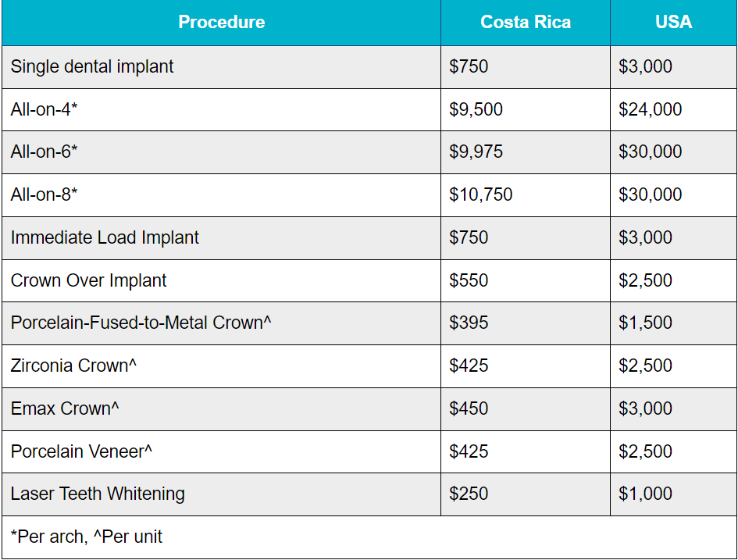This screenshot has width=738, height=560.
Task: Click the Costa Rica column header
Action: pos(525,23)
